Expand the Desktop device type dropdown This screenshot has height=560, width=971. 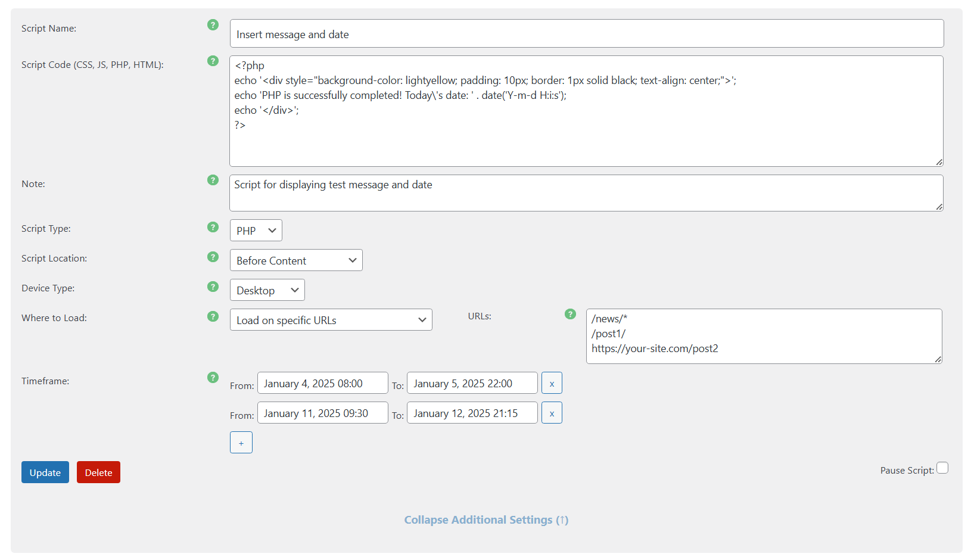point(267,290)
